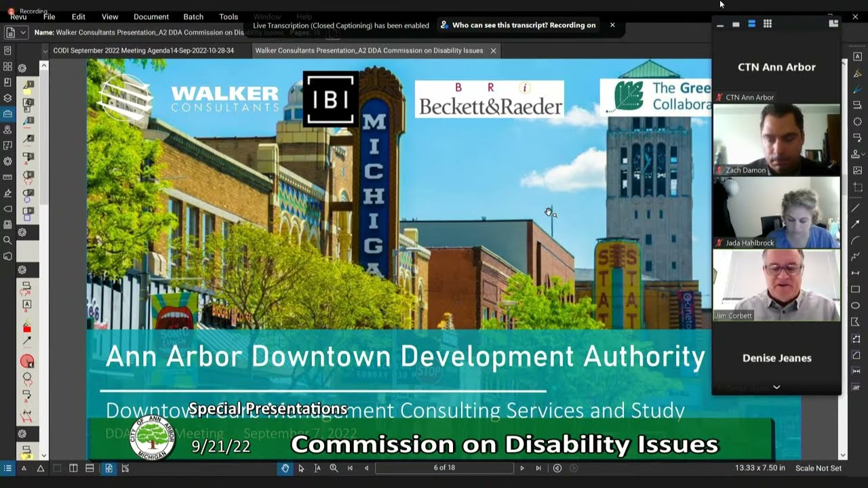The image size is (868, 488).
Task: Open the Document menu
Action: pyautogui.click(x=151, y=16)
